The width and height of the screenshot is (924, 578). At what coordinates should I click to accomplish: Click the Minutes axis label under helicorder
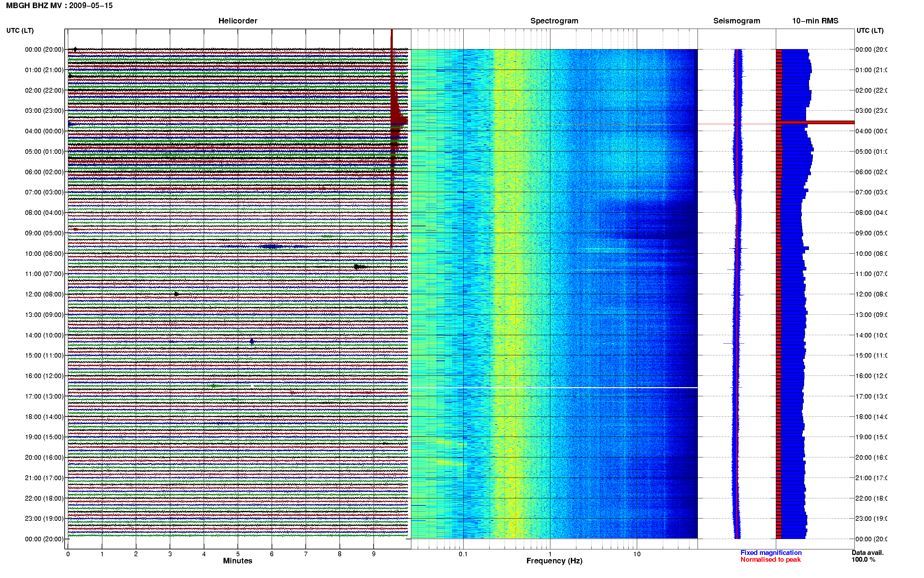237,561
